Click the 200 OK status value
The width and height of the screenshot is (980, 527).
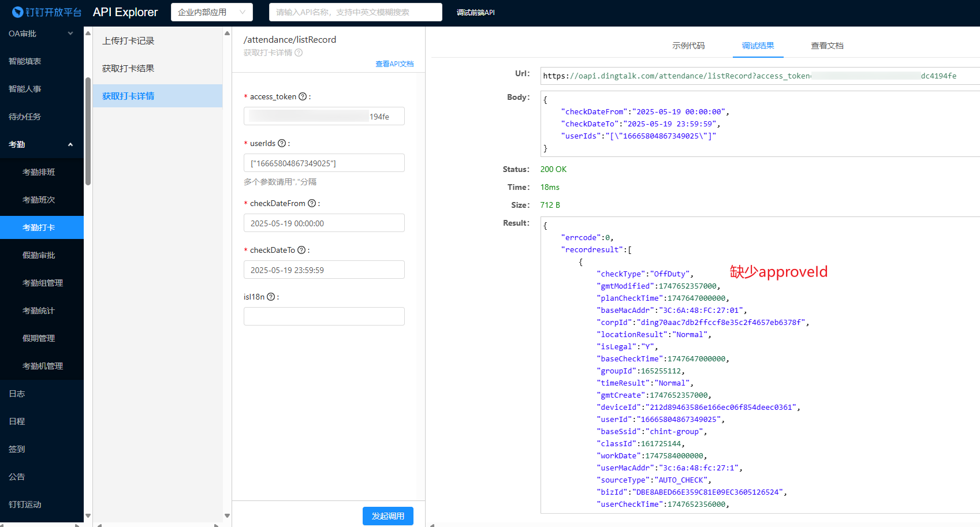coord(553,169)
